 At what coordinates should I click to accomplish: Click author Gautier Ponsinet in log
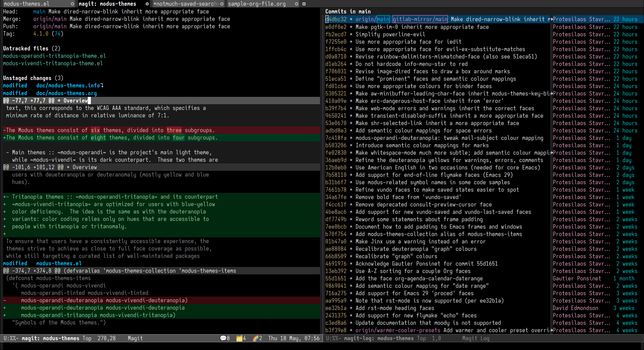(x=577, y=278)
